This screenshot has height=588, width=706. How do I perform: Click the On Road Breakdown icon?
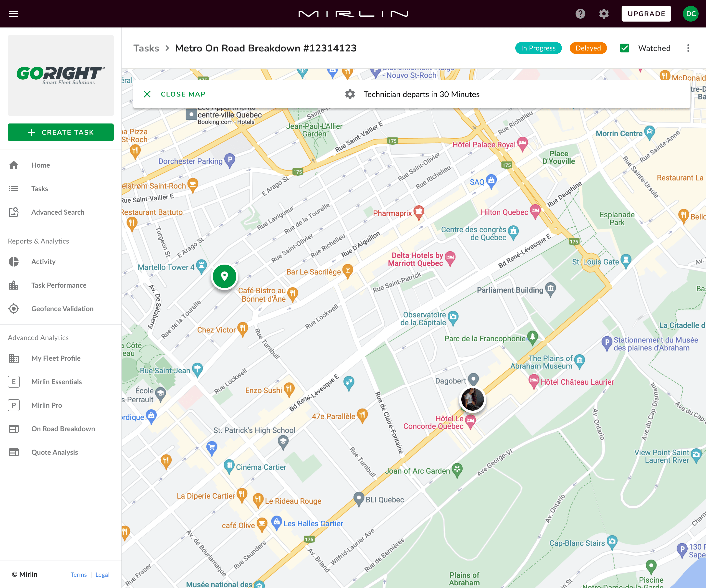click(14, 429)
